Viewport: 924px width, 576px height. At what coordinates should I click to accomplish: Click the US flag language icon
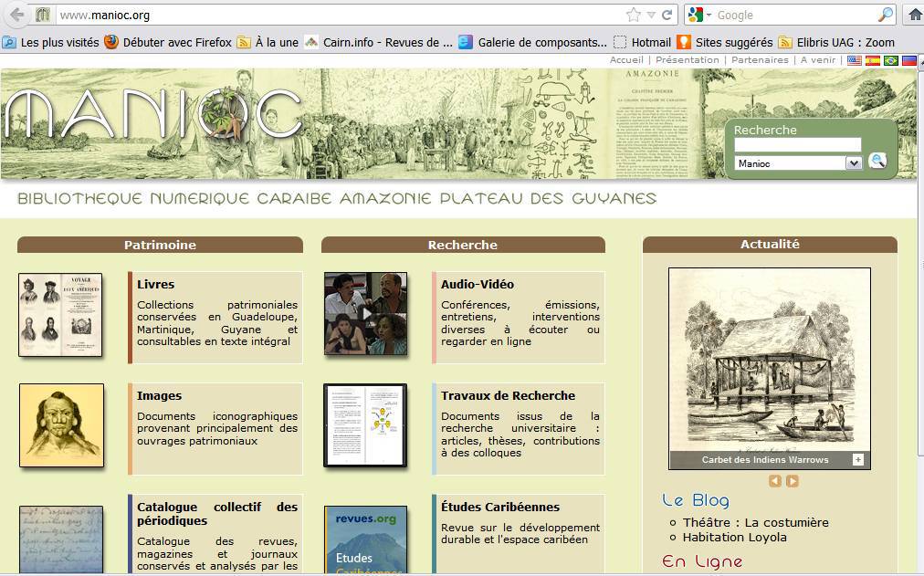(x=855, y=60)
